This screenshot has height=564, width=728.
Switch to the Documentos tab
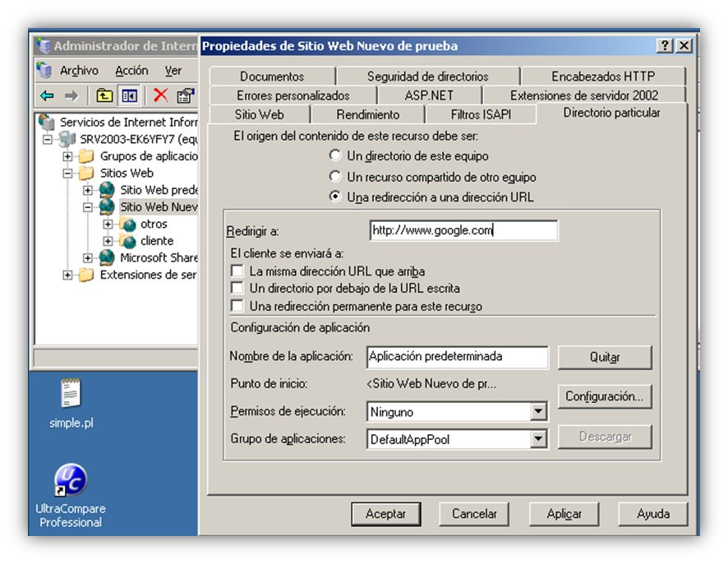272,76
